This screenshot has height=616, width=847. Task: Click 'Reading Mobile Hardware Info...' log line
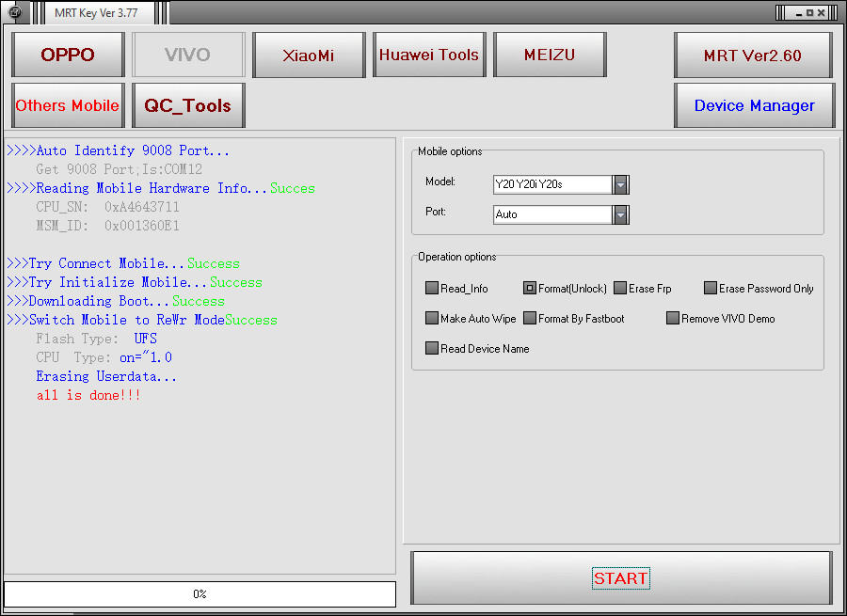(x=161, y=188)
